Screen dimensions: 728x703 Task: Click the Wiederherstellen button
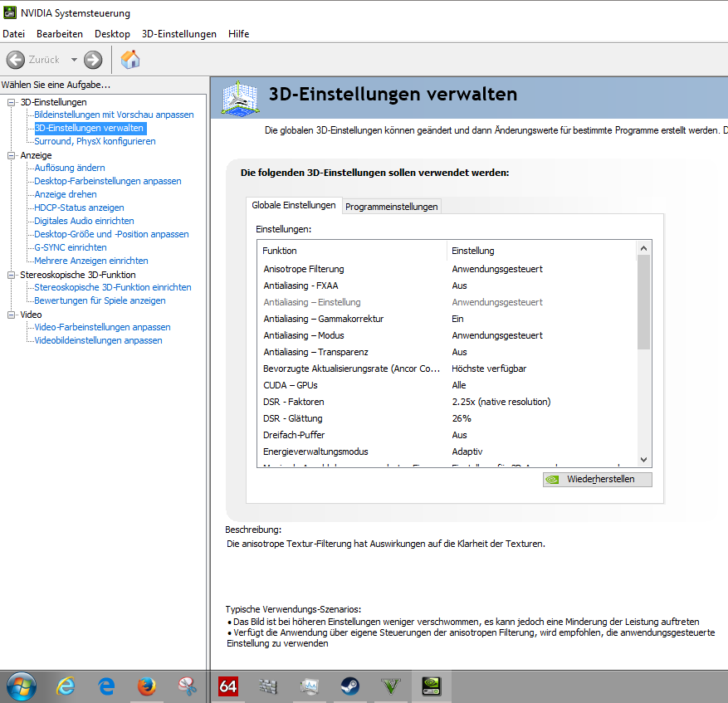(598, 479)
